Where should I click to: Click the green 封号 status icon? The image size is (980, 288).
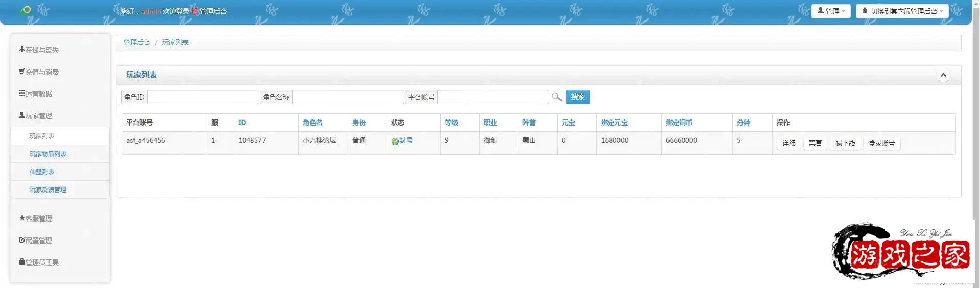pyautogui.click(x=395, y=141)
